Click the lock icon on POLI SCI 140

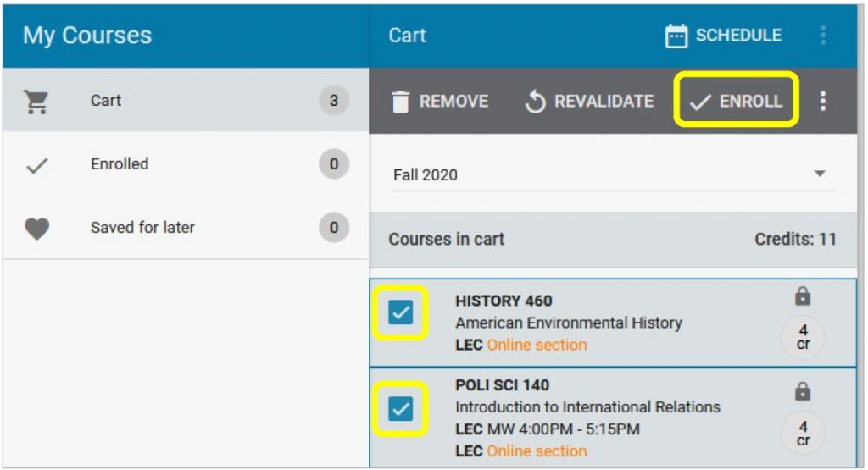[x=802, y=391]
